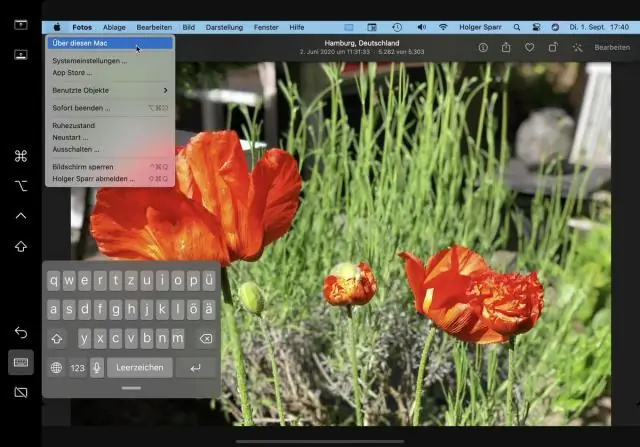This screenshot has height=447, width=640.
Task: Tap the m key on the floating keyboard
Action: (x=178, y=338)
